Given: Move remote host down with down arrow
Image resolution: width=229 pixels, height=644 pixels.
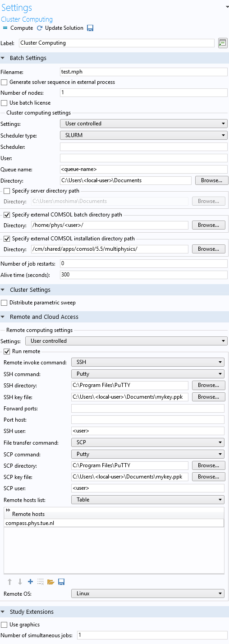Looking at the screenshot, I should (x=20, y=582).
